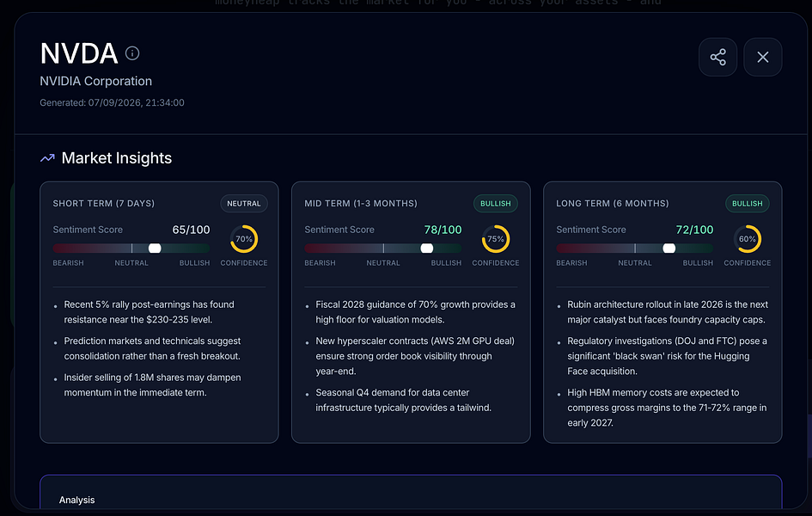Click the 75% confidence ring
The width and height of the screenshot is (812, 516).
496,239
